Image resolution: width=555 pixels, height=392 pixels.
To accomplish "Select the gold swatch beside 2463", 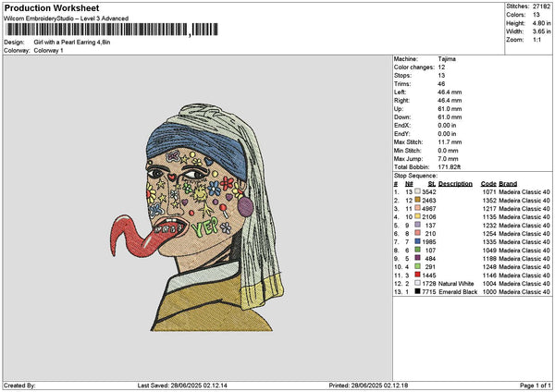I will 418,200.
